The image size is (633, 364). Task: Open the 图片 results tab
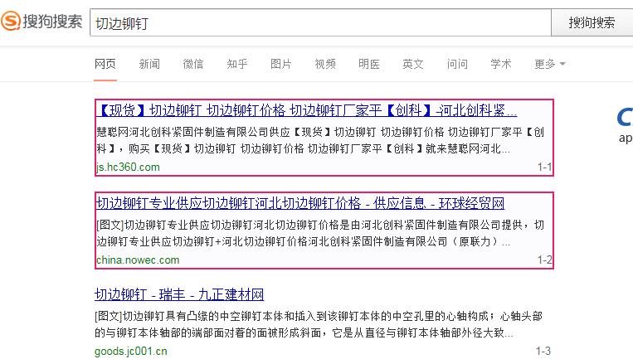point(281,64)
